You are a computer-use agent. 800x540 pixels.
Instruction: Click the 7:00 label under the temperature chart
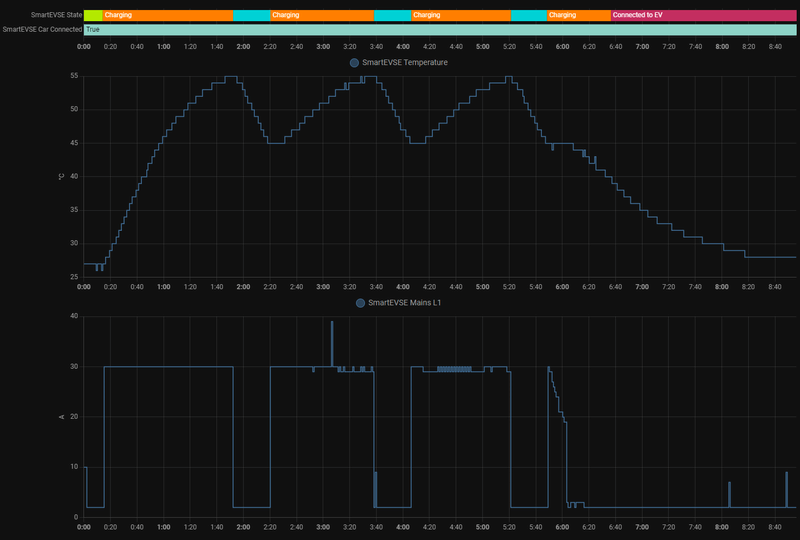[x=642, y=287]
